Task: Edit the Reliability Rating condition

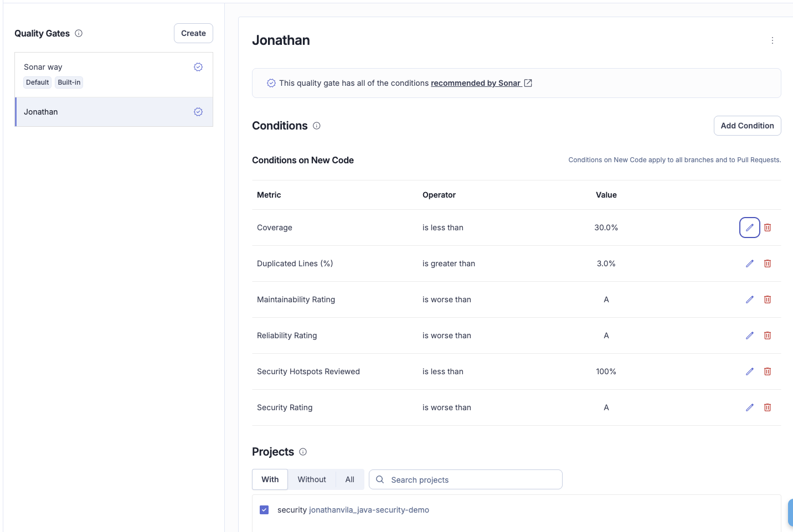Action: 749,335
